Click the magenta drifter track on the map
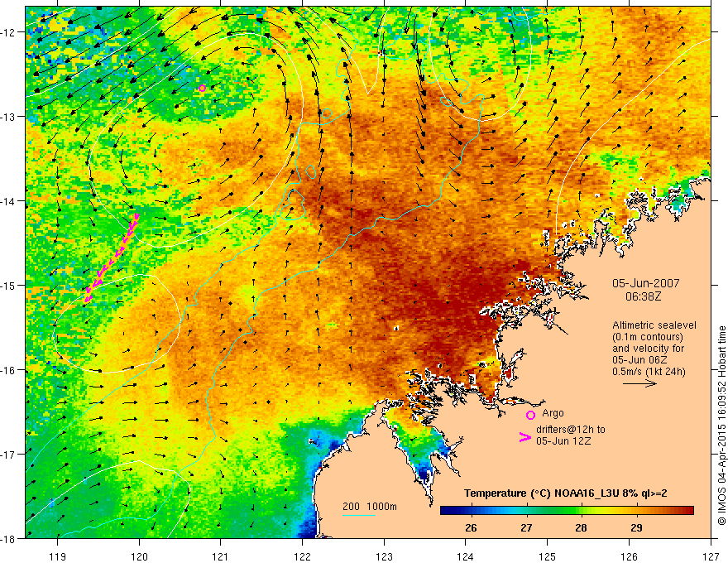The width and height of the screenshot is (728, 563). pos(112,258)
